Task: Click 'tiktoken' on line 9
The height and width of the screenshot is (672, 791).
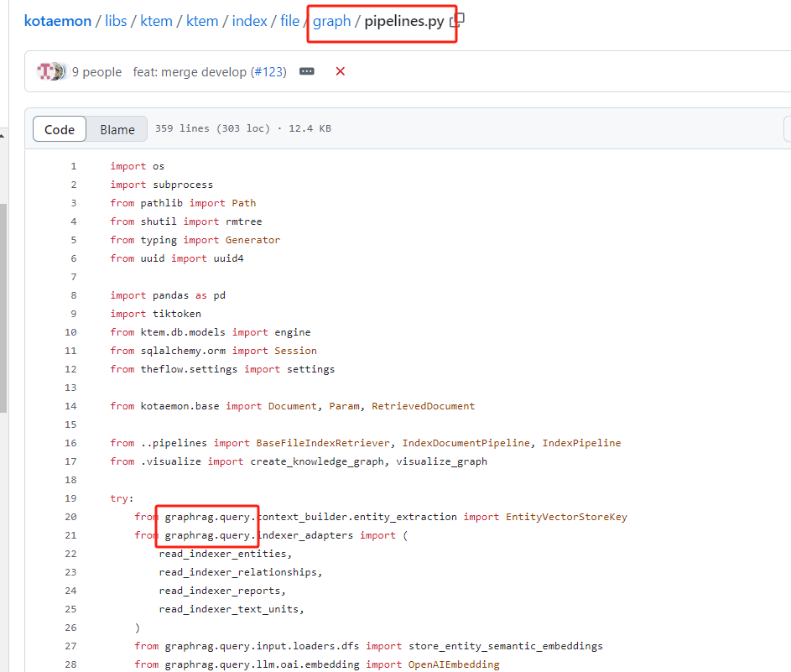Action: [177, 314]
